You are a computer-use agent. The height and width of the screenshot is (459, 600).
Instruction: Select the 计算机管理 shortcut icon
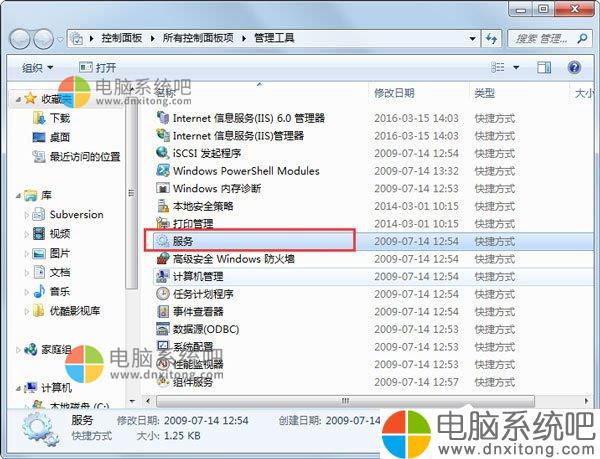(x=164, y=277)
